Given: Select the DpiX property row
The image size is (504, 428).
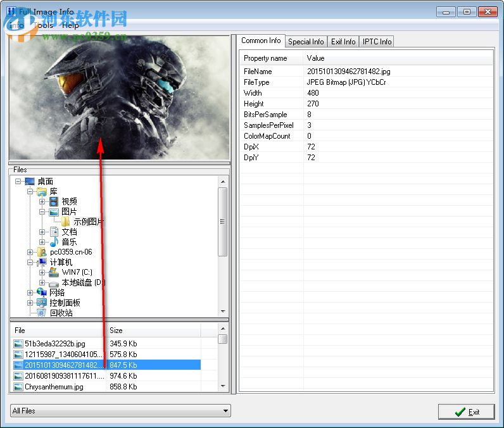Looking at the screenshot, I should coord(367,146).
